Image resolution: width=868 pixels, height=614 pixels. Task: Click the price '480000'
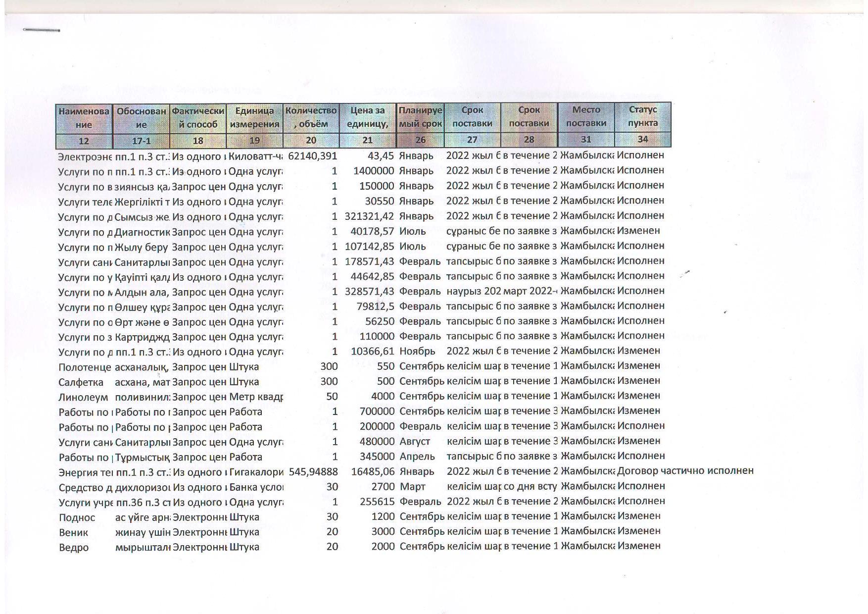click(377, 442)
